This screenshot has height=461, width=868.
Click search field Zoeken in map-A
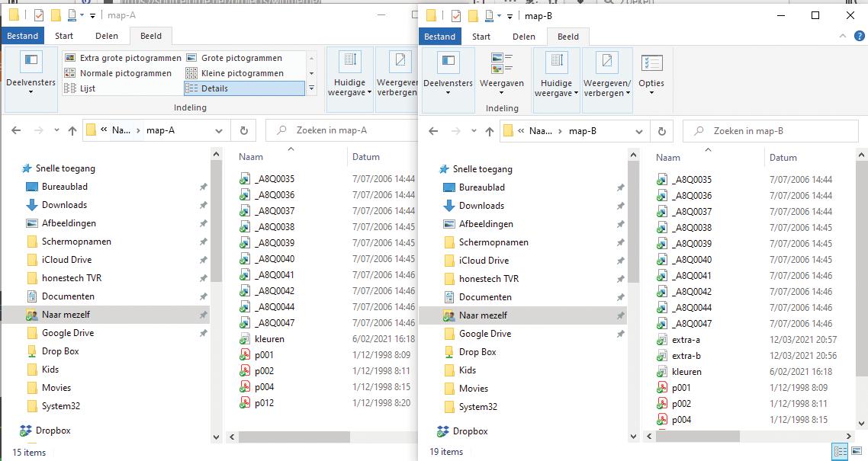342,130
